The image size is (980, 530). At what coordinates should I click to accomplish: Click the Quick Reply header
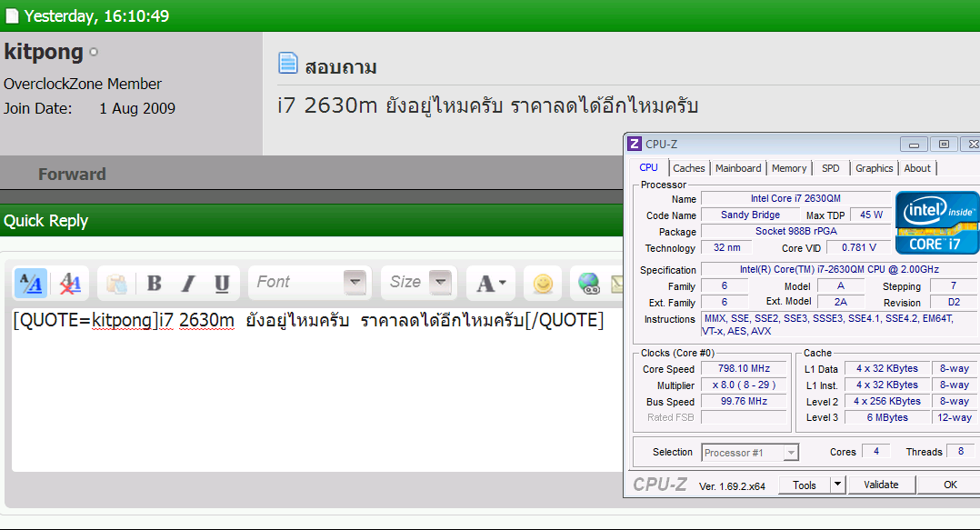(45, 221)
